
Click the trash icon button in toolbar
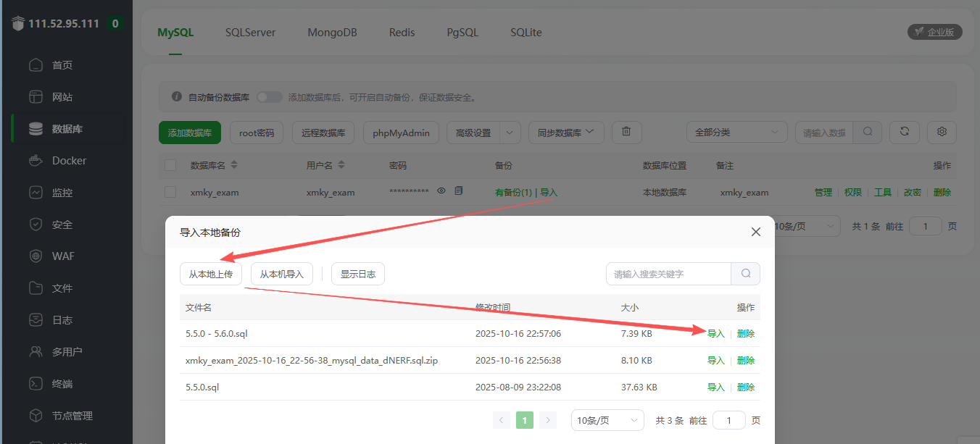click(626, 133)
